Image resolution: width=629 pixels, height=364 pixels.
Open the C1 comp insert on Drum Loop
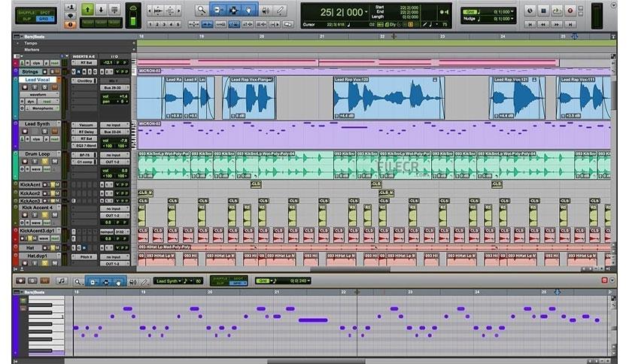click(84, 162)
